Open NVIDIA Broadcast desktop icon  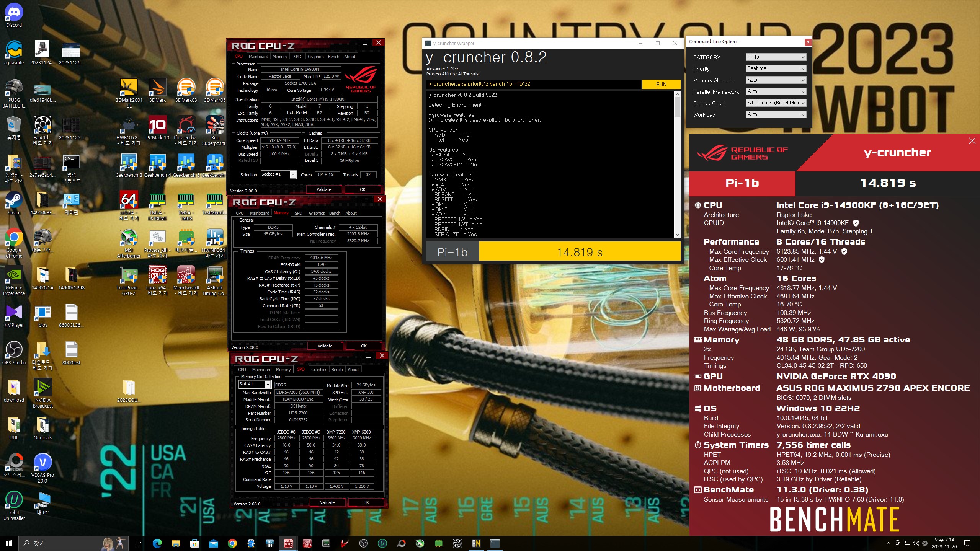43,393
